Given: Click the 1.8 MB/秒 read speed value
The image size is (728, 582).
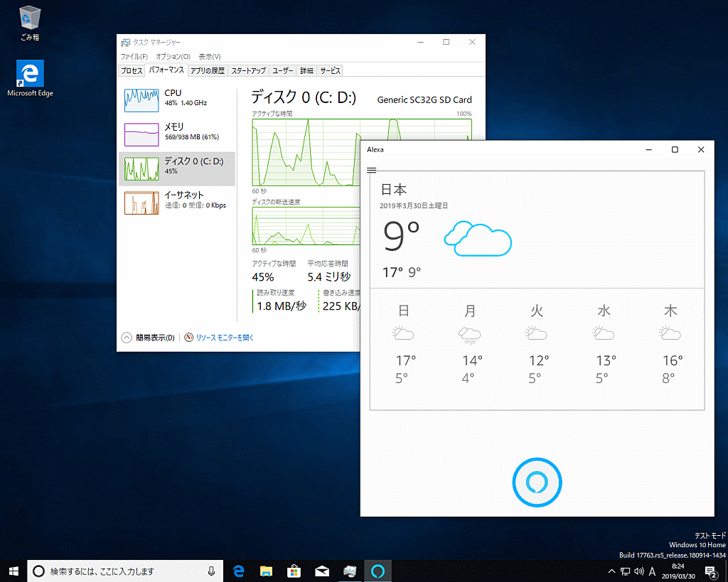Looking at the screenshot, I should point(282,306).
